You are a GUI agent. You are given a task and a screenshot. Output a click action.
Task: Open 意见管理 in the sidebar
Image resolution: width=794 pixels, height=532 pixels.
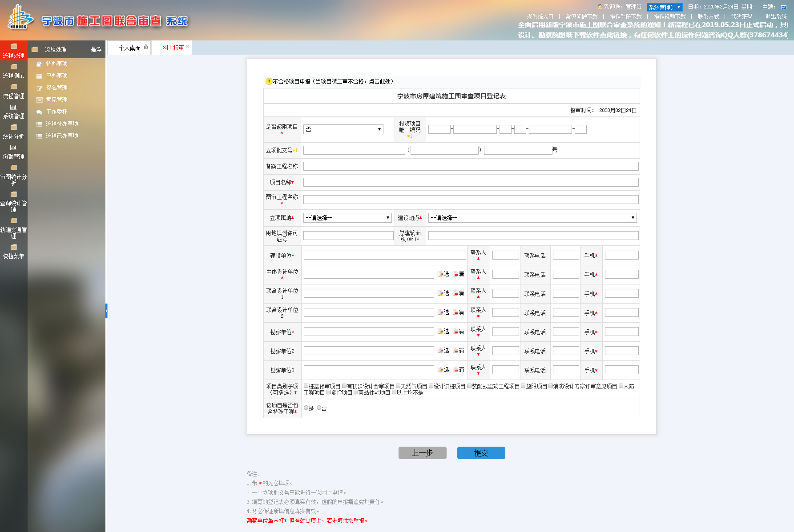(x=56, y=100)
